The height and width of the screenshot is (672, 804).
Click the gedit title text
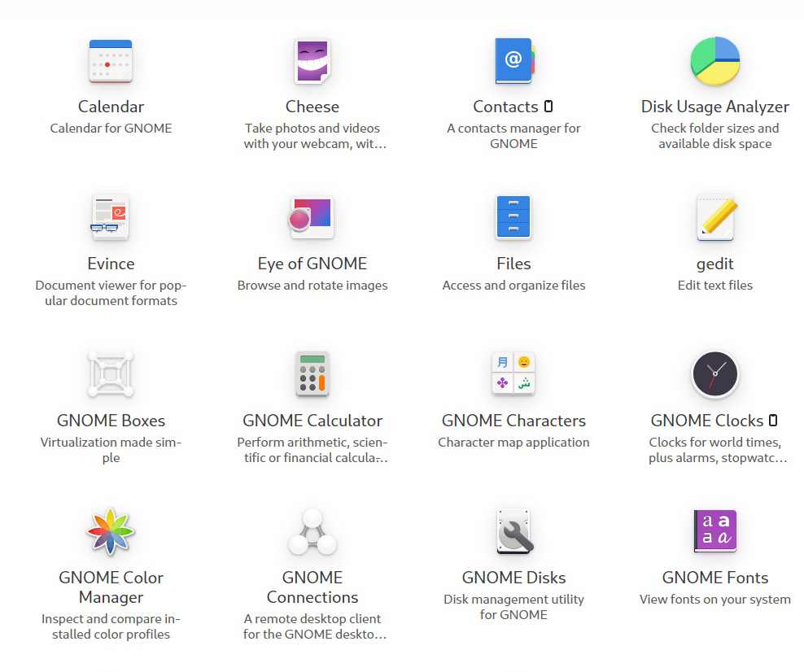click(x=714, y=264)
